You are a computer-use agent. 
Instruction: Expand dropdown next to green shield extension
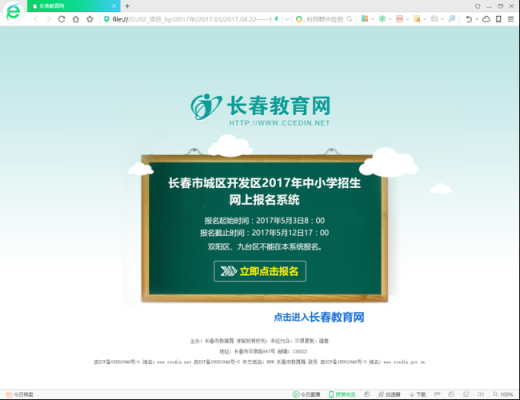pyautogui.click(x=390, y=19)
